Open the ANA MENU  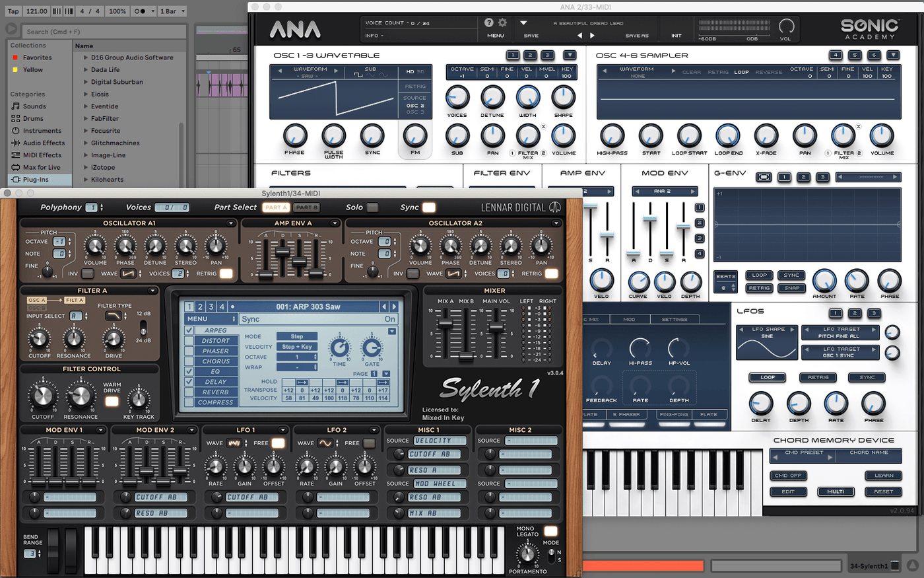point(495,36)
